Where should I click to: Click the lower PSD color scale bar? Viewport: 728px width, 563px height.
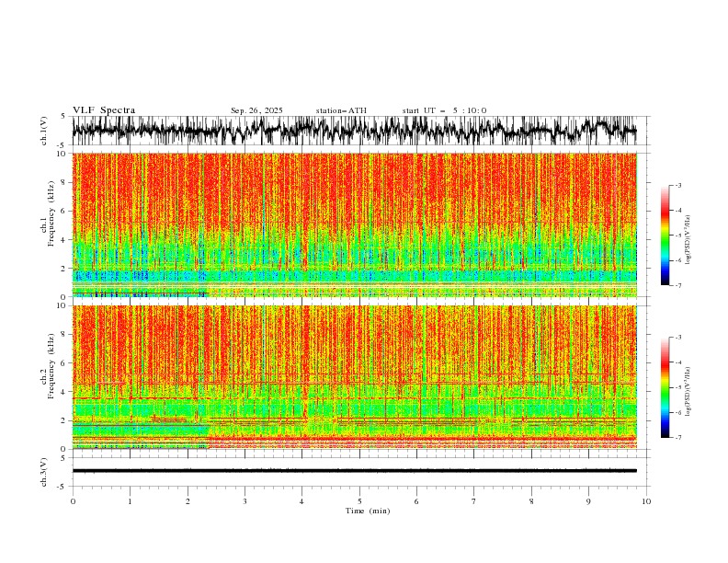tap(665, 387)
